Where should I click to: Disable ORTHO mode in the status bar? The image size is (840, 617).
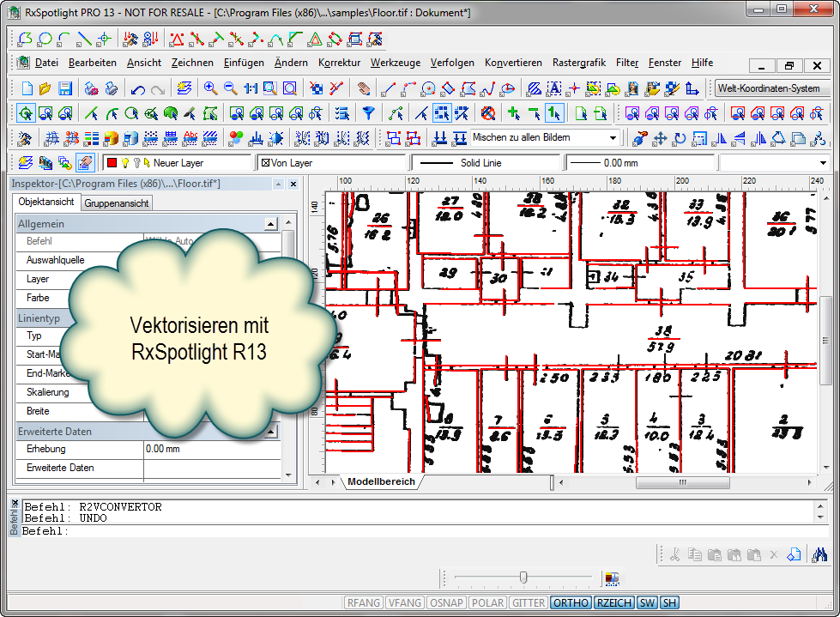[x=571, y=602]
